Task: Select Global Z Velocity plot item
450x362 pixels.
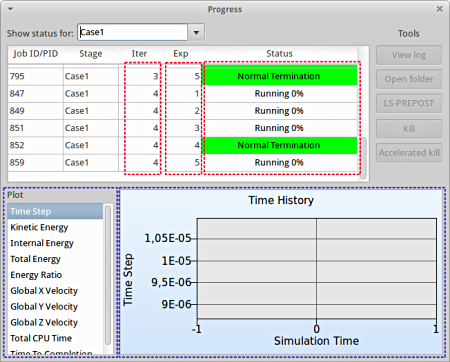Action: (x=55, y=322)
